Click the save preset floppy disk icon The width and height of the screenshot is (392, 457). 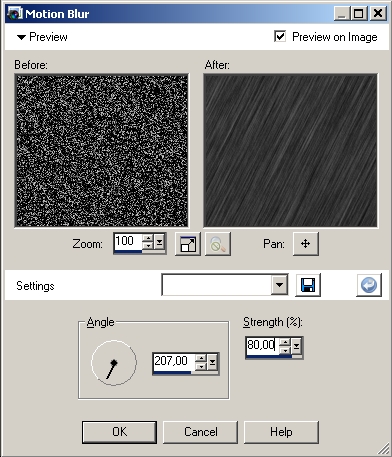308,285
